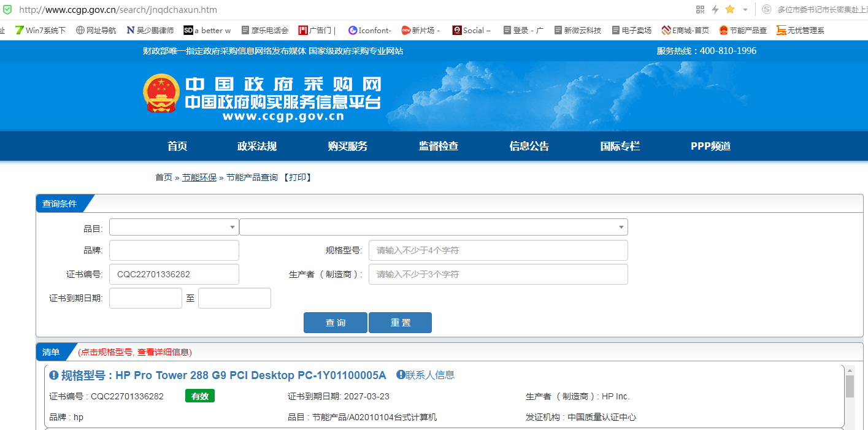
Task: Open 购买服务 navigation menu item
Action: point(348,146)
